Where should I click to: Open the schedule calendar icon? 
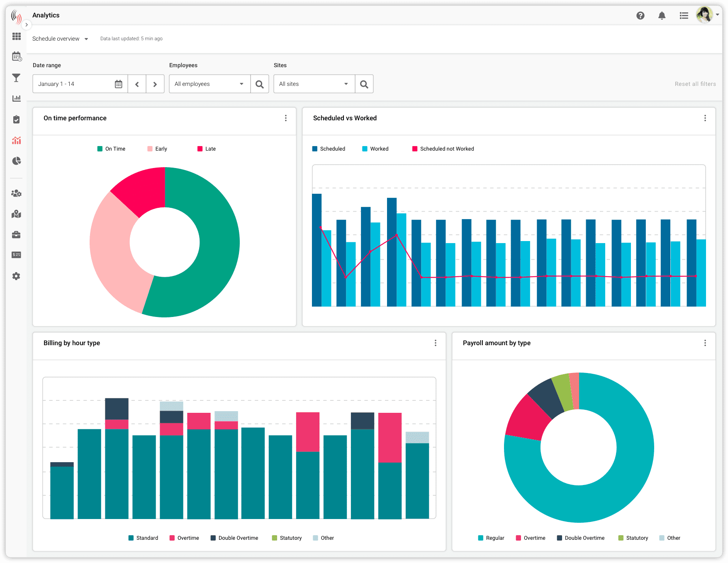click(x=16, y=57)
